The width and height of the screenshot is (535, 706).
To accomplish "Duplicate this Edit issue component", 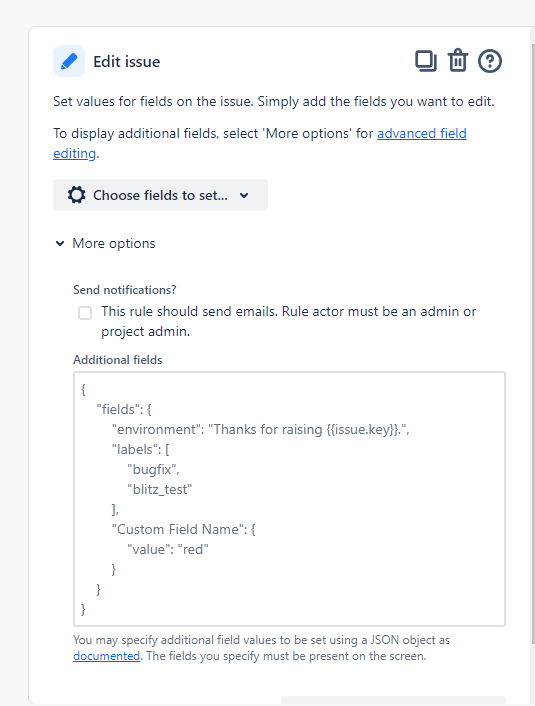I will [x=426, y=61].
